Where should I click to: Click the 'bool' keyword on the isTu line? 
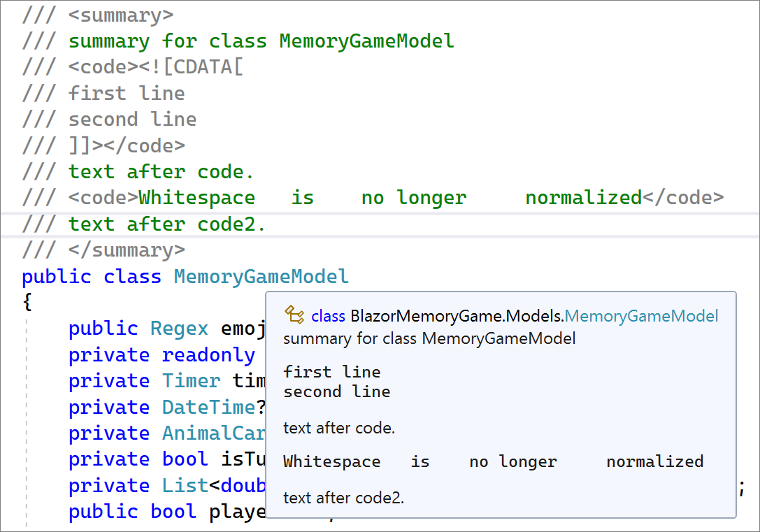[185, 459]
